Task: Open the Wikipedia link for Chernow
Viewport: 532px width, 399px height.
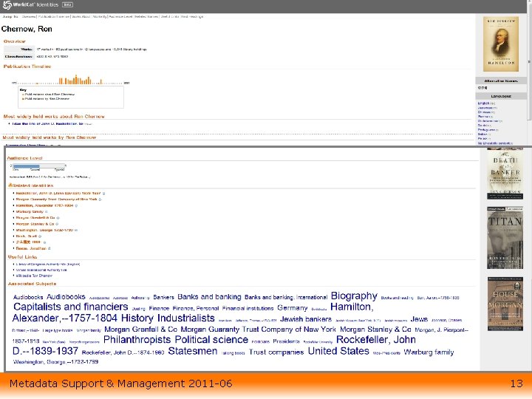Action: 34,276
